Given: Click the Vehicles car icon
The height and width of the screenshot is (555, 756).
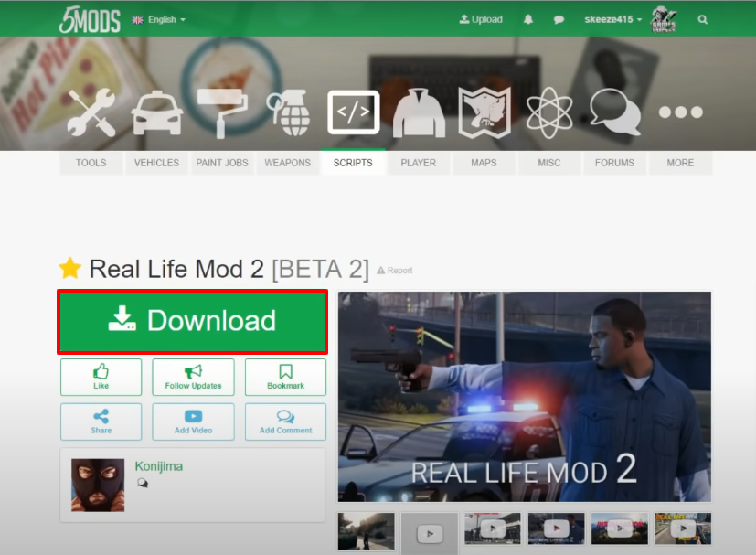Looking at the screenshot, I should tap(156, 113).
